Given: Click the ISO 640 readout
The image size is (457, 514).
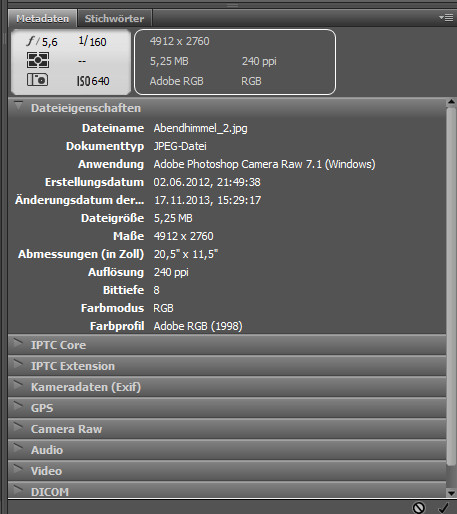Looking at the screenshot, I should click(x=93, y=81).
